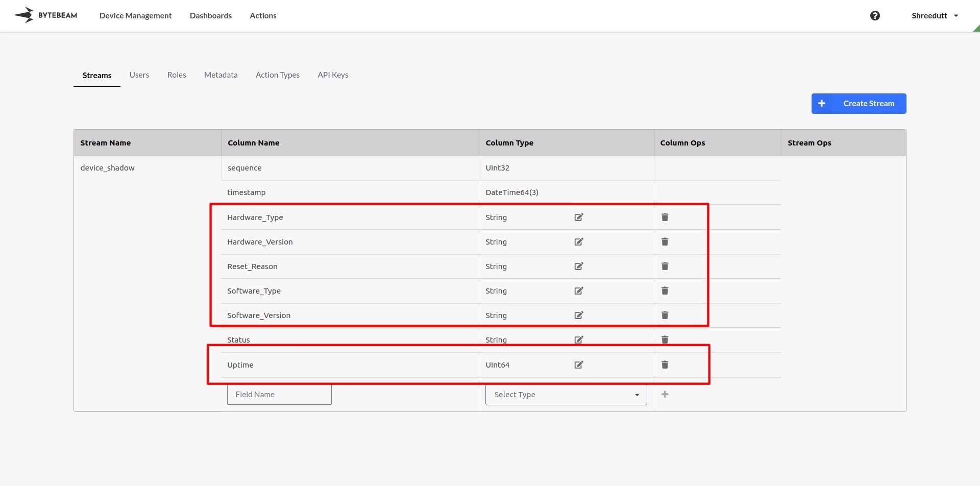This screenshot has height=486, width=980.
Task: Edit the Uptime column type
Action: [x=578, y=365]
